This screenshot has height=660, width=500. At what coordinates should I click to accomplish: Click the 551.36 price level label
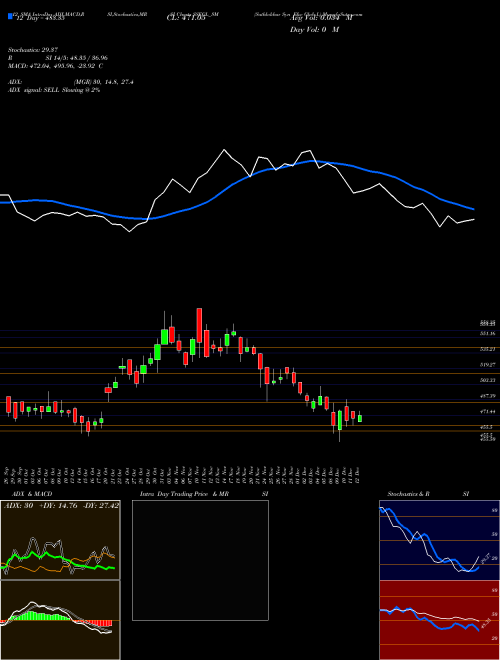488,333
